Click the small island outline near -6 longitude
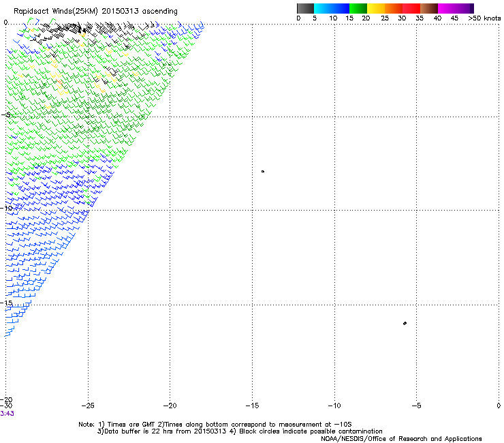 point(405,323)
